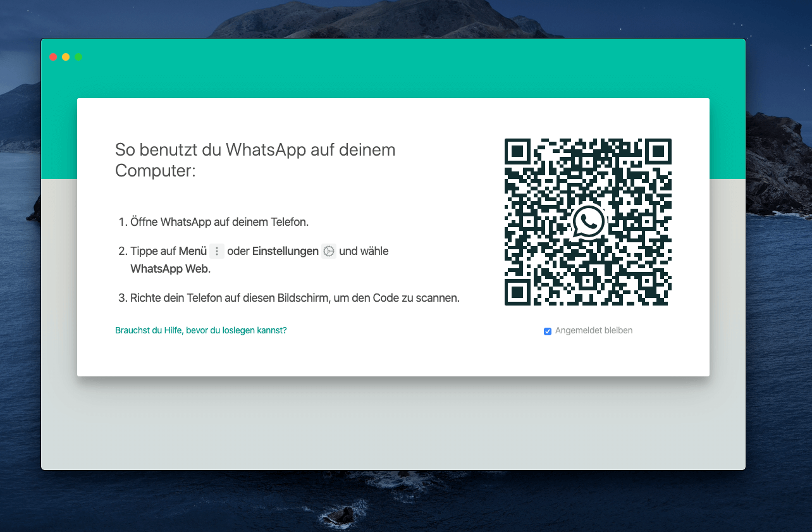
Task: Click step three Richte dein Telefon text
Action: 295,298
